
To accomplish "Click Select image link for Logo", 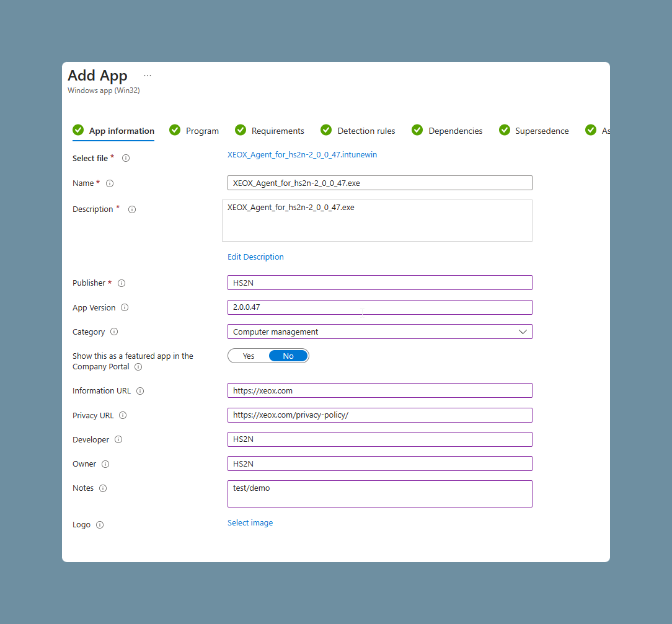I will 250,522.
